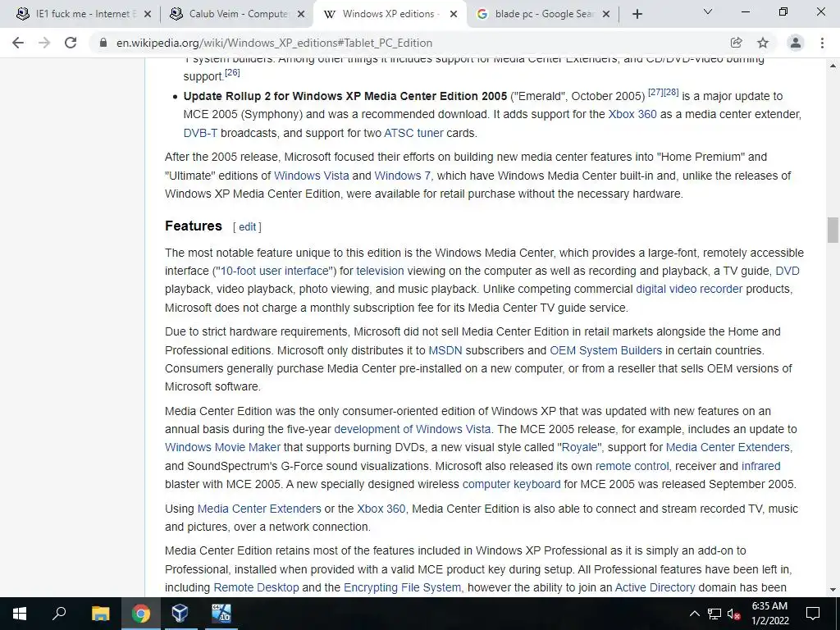Click the page scrollbar thumb
The height and width of the screenshot is (630, 840).
pyautogui.click(x=832, y=231)
